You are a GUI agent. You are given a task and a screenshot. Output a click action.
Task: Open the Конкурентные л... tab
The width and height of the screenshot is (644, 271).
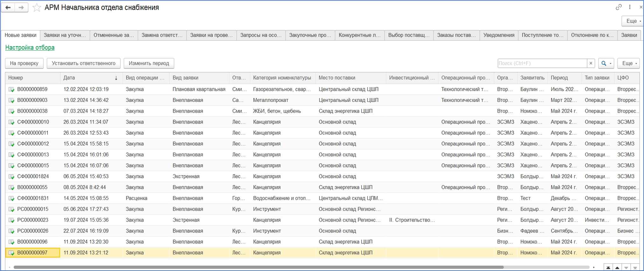[360, 35]
